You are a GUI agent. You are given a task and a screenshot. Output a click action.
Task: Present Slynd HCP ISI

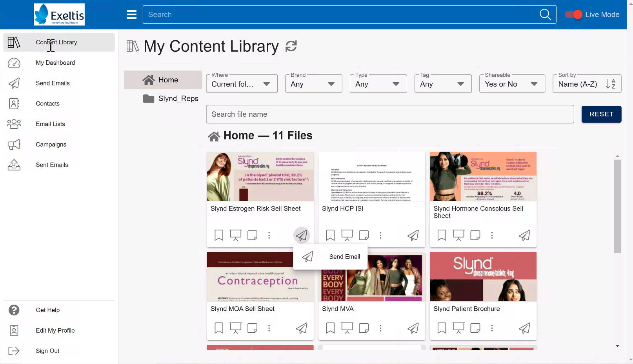347,235
